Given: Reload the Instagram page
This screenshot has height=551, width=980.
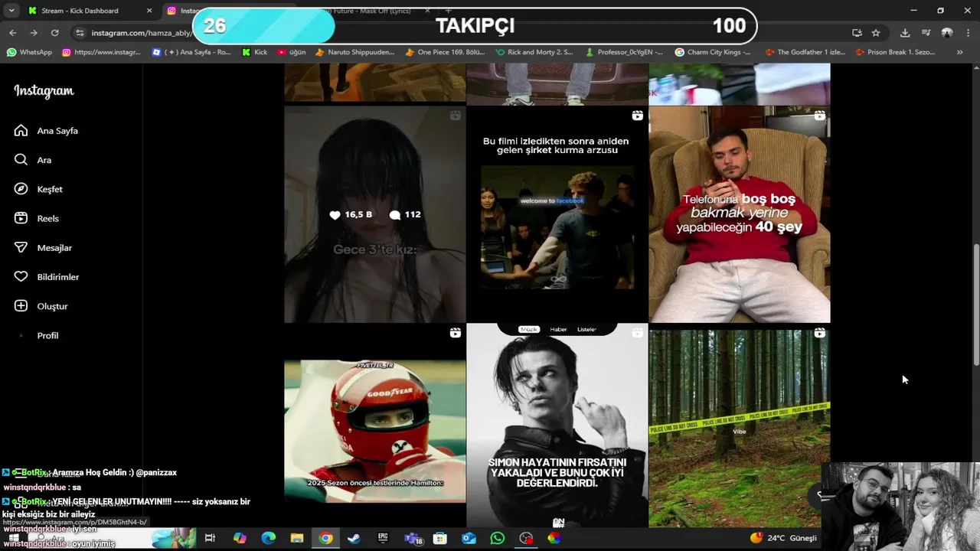Looking at the screenshot, I should click(54, 33).
